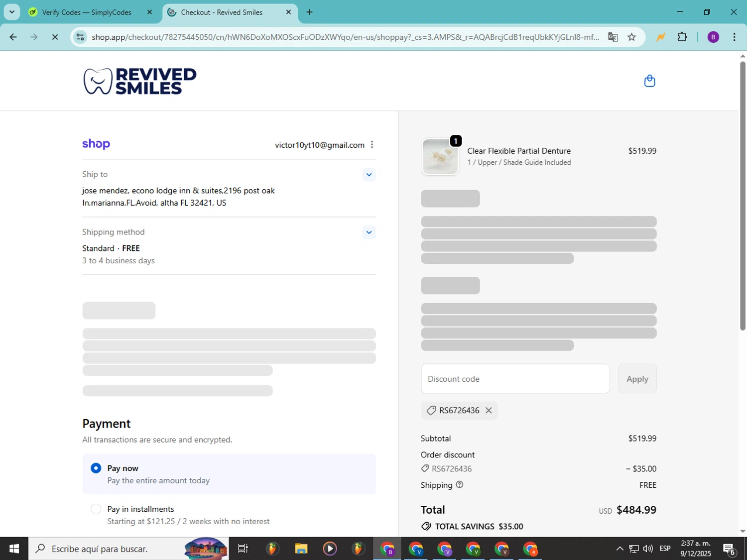Image resolution: width=747 pixels, height=560 pixels.
Task: Open the shopping bag cart icon
Action: click(649, 81)
